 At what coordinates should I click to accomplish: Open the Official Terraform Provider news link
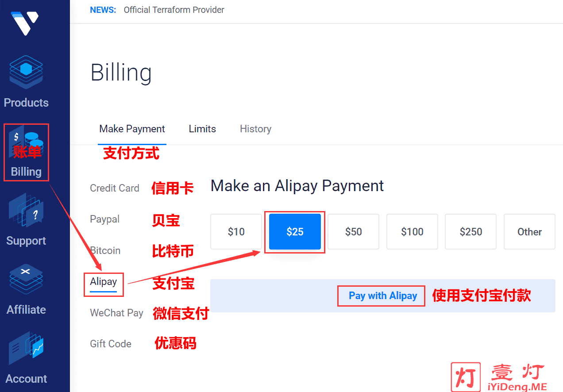174,10
